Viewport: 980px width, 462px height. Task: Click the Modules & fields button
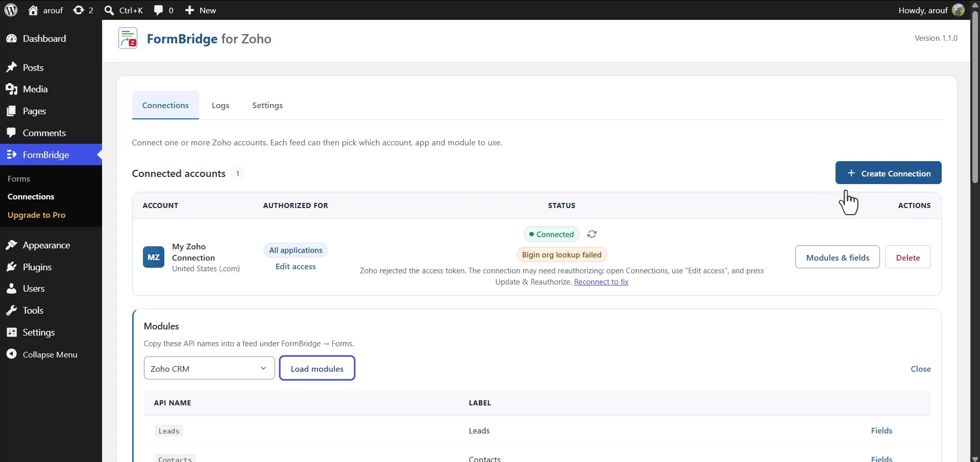pos(838,258)
